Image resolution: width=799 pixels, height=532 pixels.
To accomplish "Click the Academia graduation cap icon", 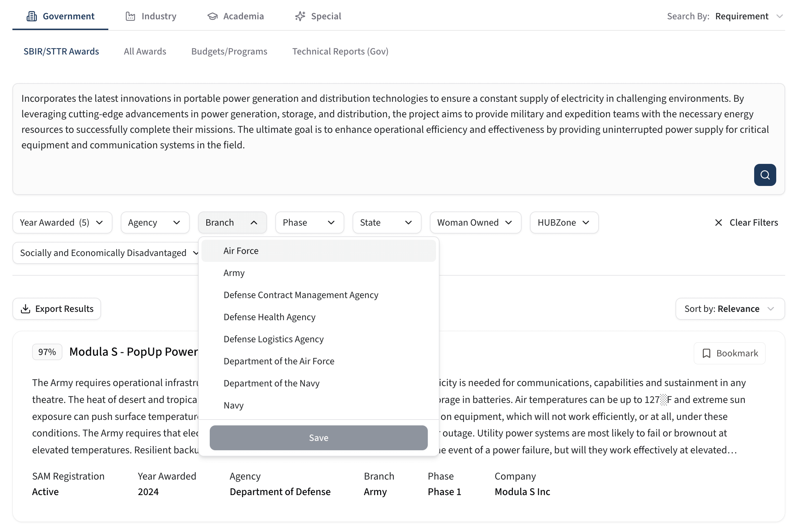I will tap(213, 16).
